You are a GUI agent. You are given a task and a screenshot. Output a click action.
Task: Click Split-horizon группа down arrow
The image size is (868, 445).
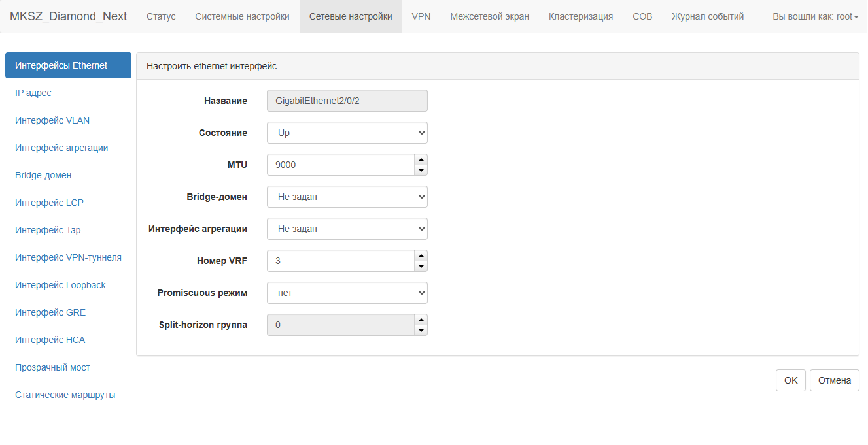pos(421,331)
